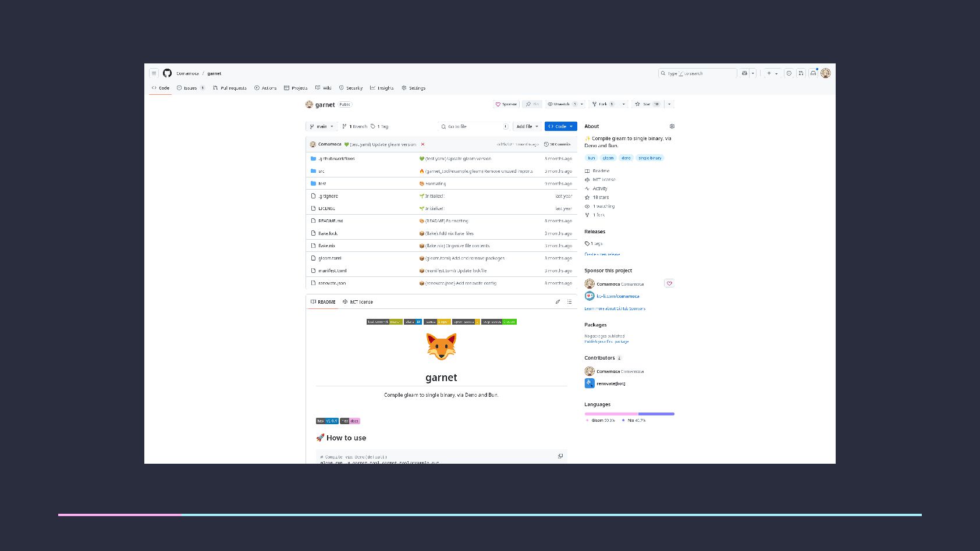Switch to the Pull requests tab
Screen dimensions: 980x551
click(230, 88)
